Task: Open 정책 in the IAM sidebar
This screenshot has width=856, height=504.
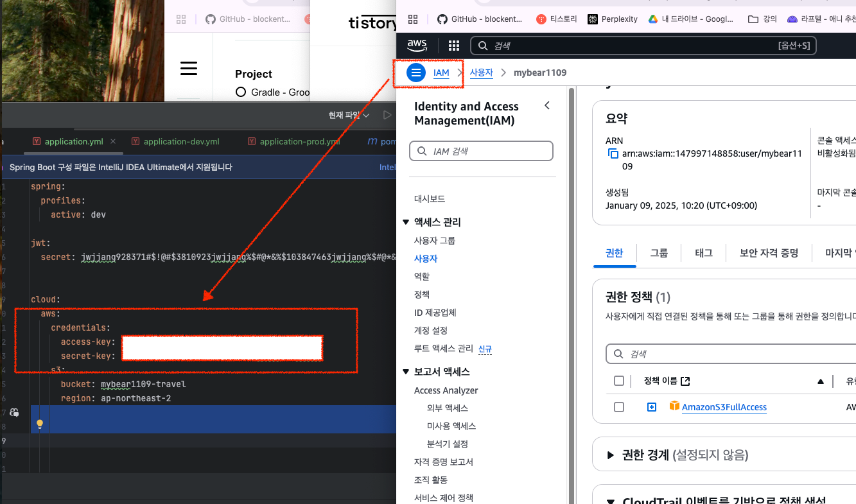Action: 422,294
